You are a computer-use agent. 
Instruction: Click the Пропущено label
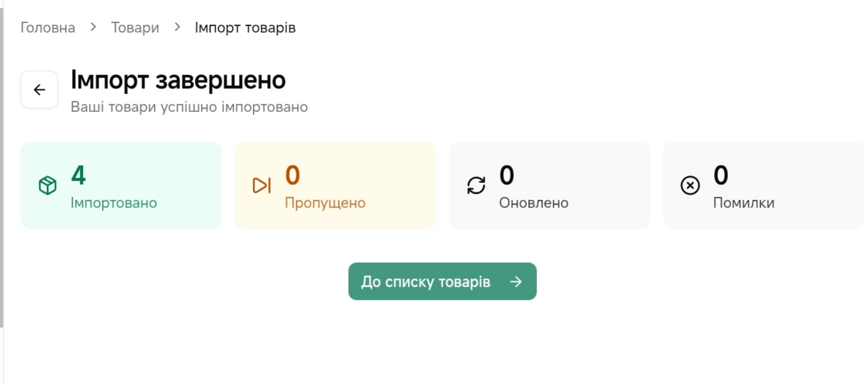[x=325, y=203]
